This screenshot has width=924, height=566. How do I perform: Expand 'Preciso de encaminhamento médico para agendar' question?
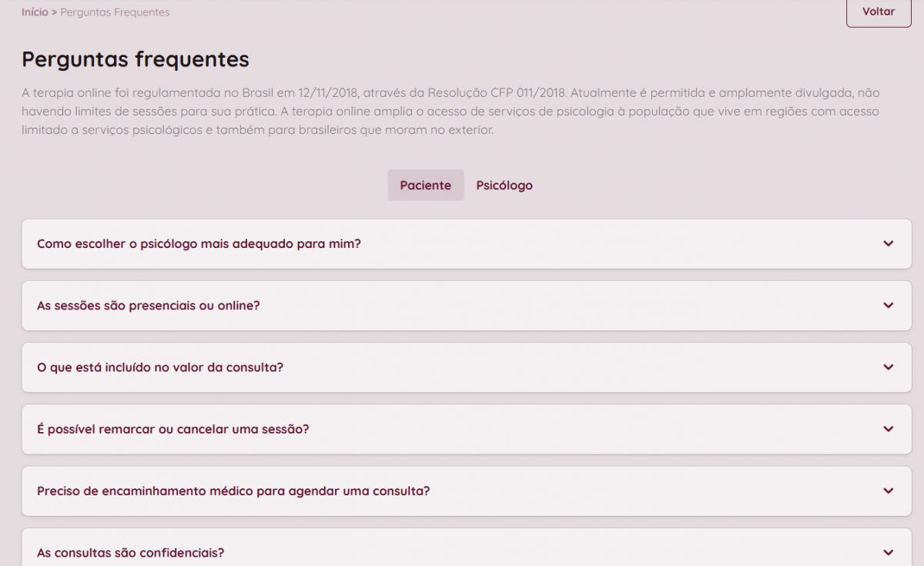coord(233,491)
